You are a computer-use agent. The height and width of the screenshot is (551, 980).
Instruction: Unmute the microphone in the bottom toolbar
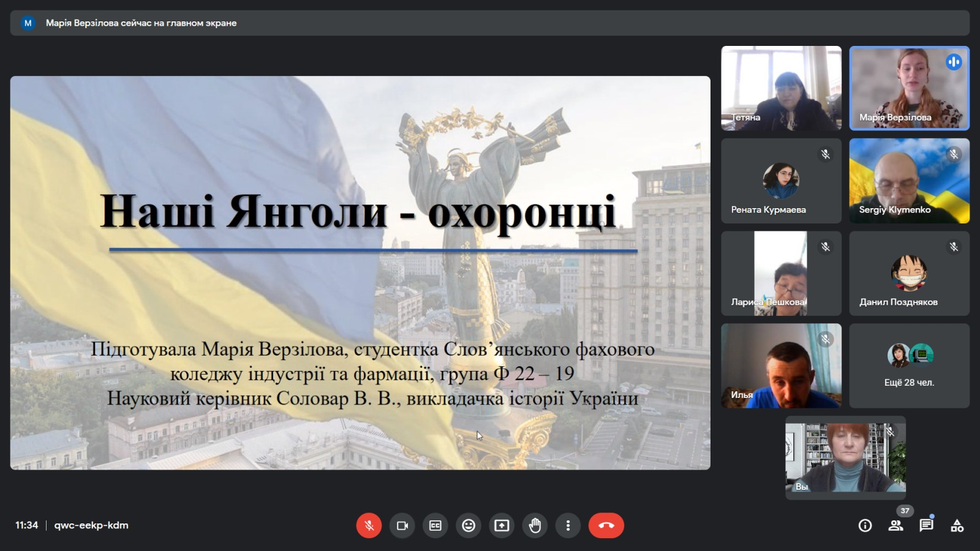tap(369, 525)
